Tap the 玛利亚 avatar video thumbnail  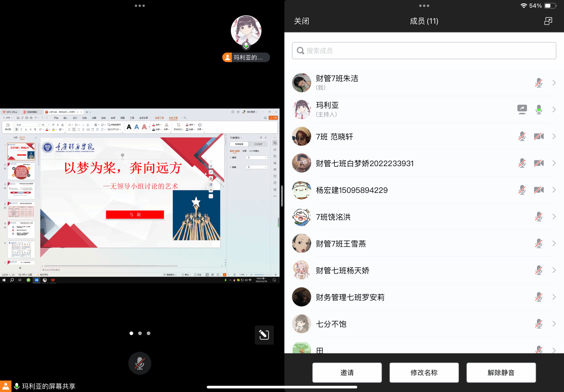tap(246, 31)
